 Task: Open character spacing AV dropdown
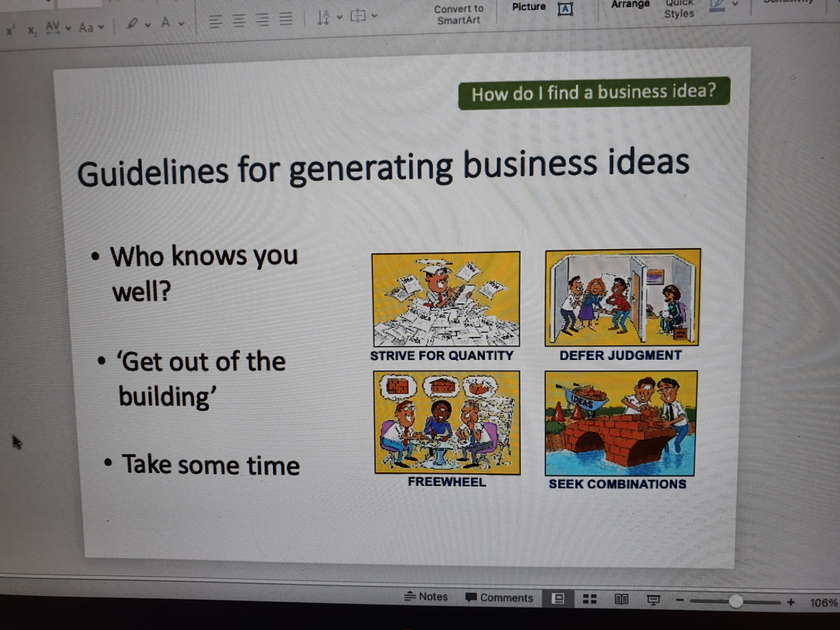coord(68,28)
